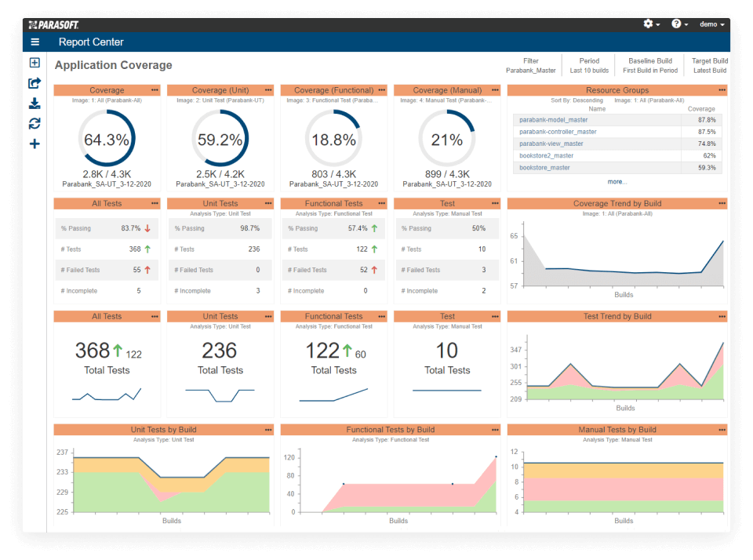
Task: Open the demo user dropdown
Action: tap(711, 24)
